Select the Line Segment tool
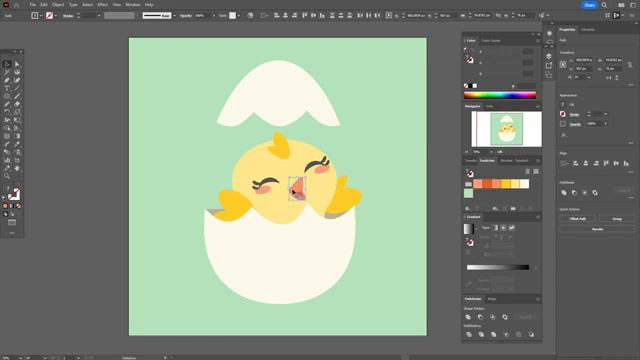 [17, 88]
